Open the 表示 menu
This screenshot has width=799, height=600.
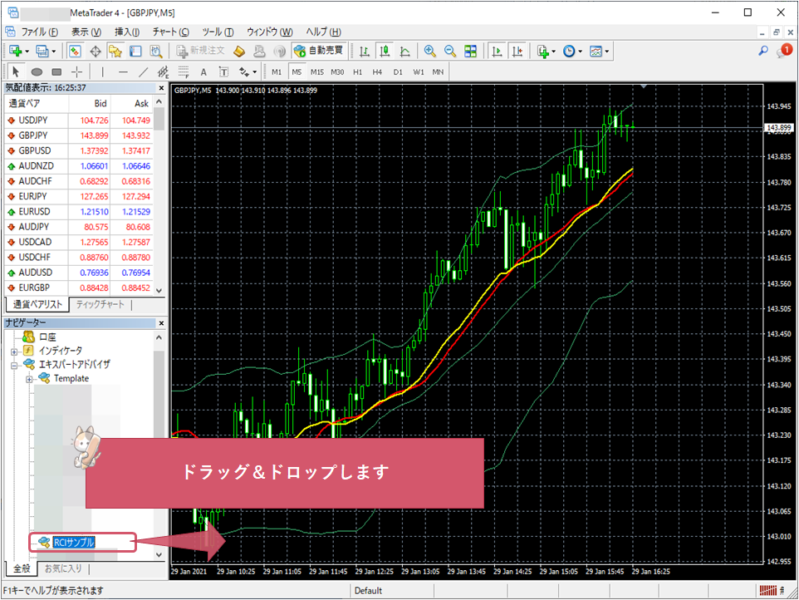[x=86, y=32]
